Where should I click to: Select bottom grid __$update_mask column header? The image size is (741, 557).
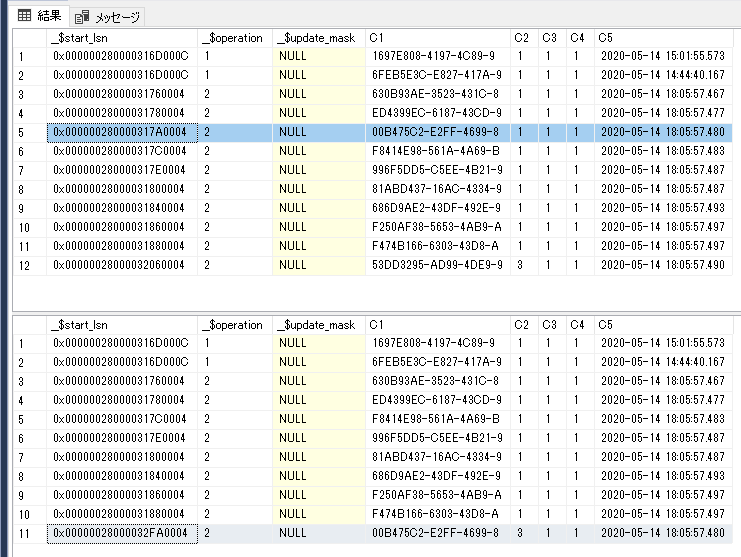click(319, 325)
